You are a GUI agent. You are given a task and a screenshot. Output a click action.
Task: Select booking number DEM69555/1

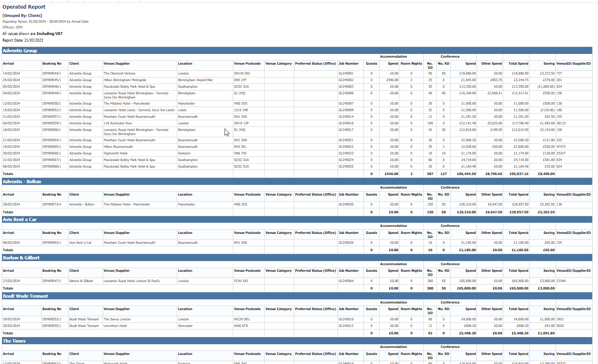coord(52,326)
